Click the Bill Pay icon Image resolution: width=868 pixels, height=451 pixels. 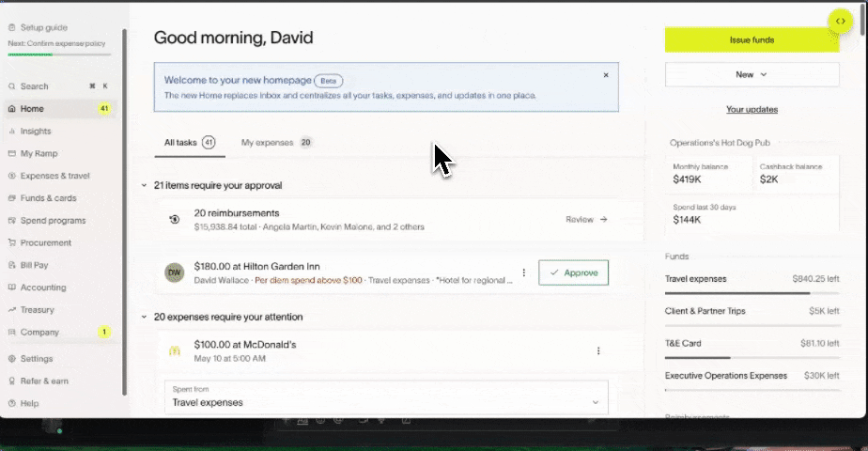tap(12, 265)
